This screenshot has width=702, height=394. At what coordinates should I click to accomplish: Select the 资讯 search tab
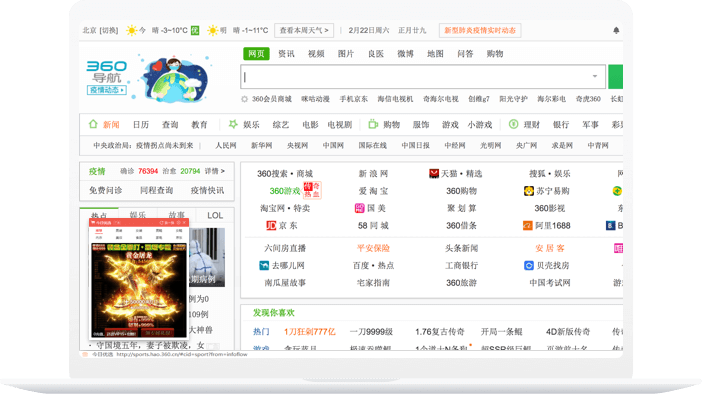[286, 54]
